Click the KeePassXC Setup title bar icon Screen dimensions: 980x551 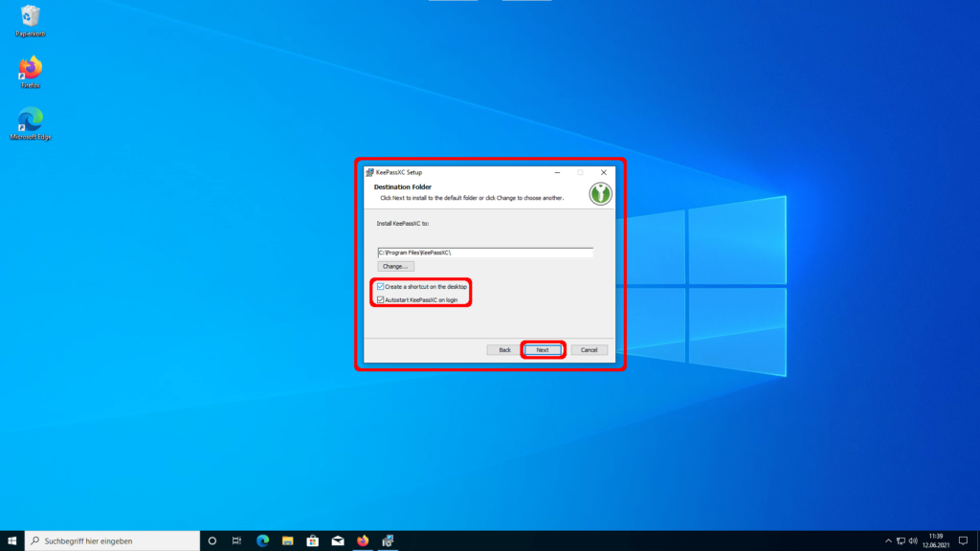[x=369, y=172]
